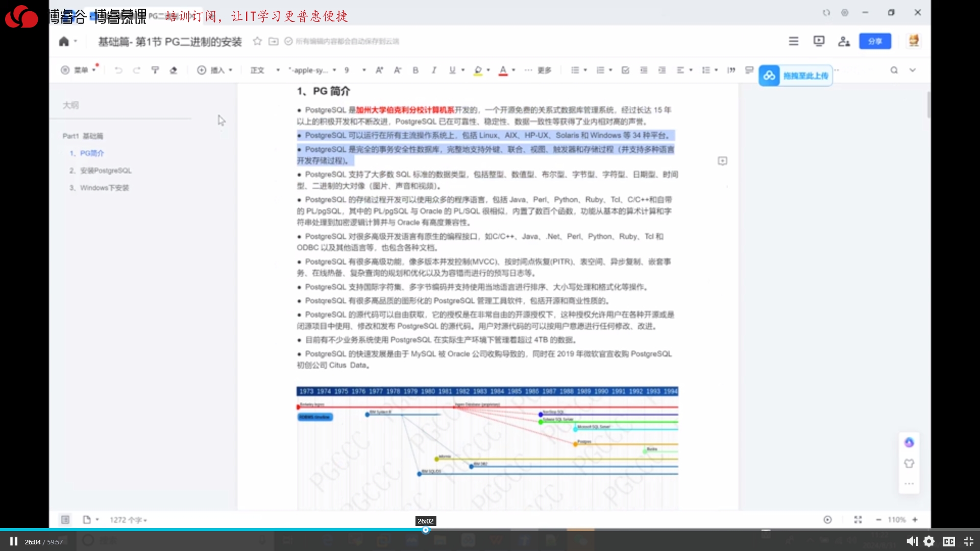Toggle italic formatting

pos(434,70)
